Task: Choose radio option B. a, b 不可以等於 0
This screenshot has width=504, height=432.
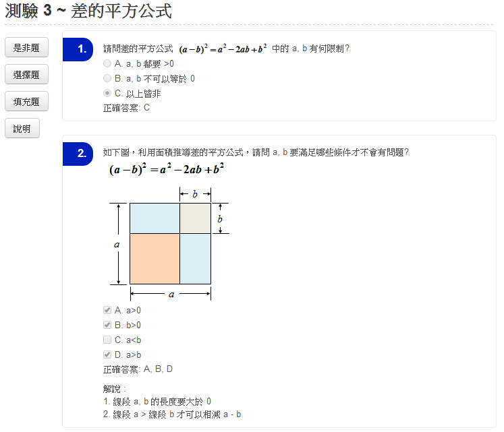Action: click(107, 78)
